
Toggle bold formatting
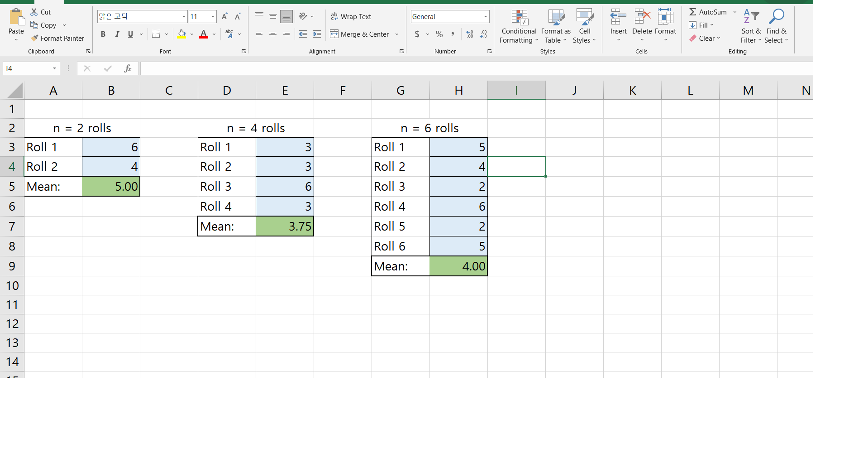[x=103, y=34]
